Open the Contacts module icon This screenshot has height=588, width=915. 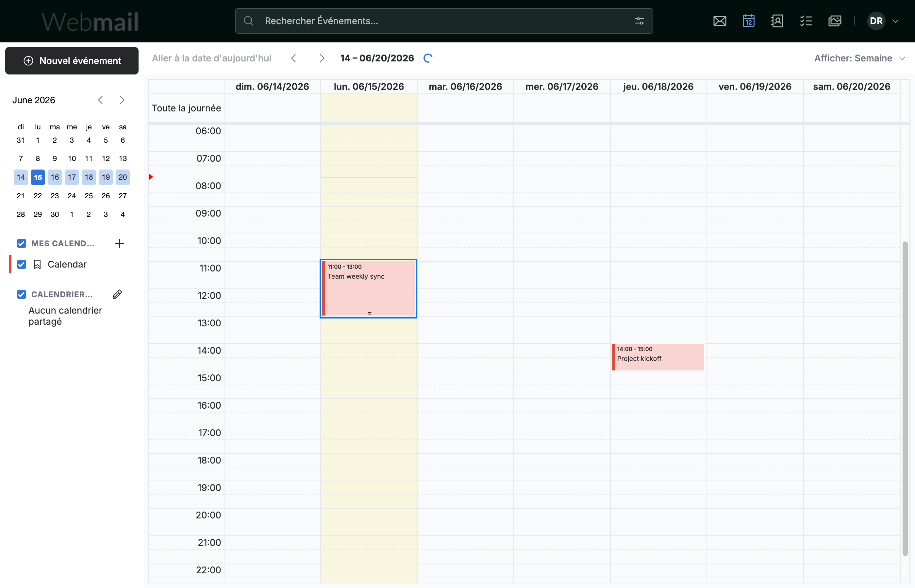777,21
